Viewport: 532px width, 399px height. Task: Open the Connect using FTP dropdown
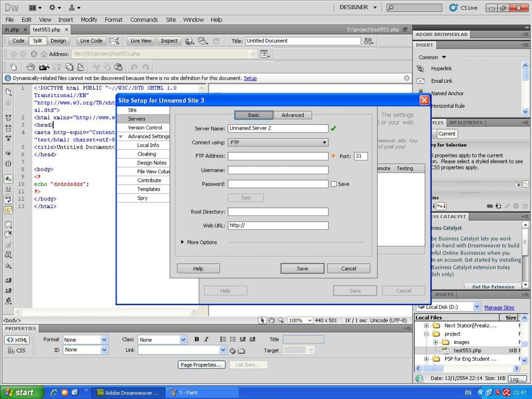(x=324, y=143)
